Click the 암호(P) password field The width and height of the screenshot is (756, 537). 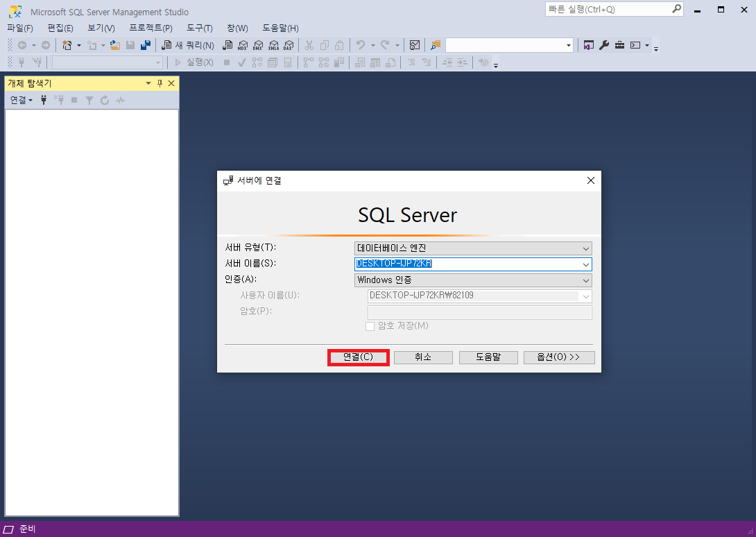[x=480, y=312]
